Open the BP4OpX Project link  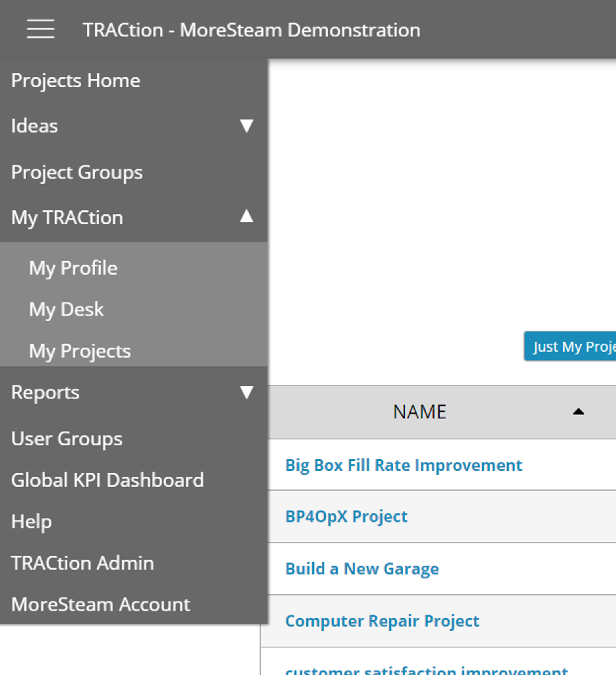tap(346, 517)
